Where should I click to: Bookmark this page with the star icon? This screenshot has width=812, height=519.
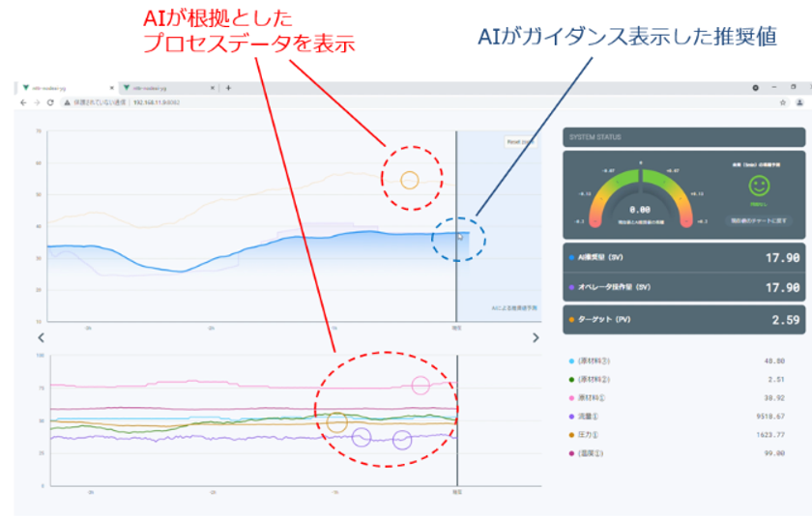(782, 102)
